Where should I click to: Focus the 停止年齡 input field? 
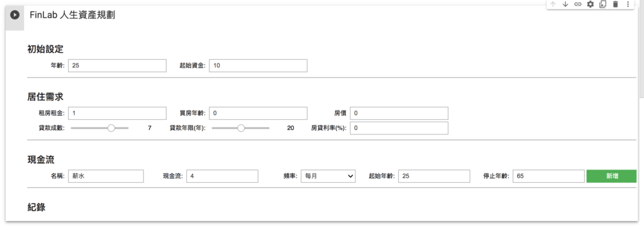tap(548, 176)
